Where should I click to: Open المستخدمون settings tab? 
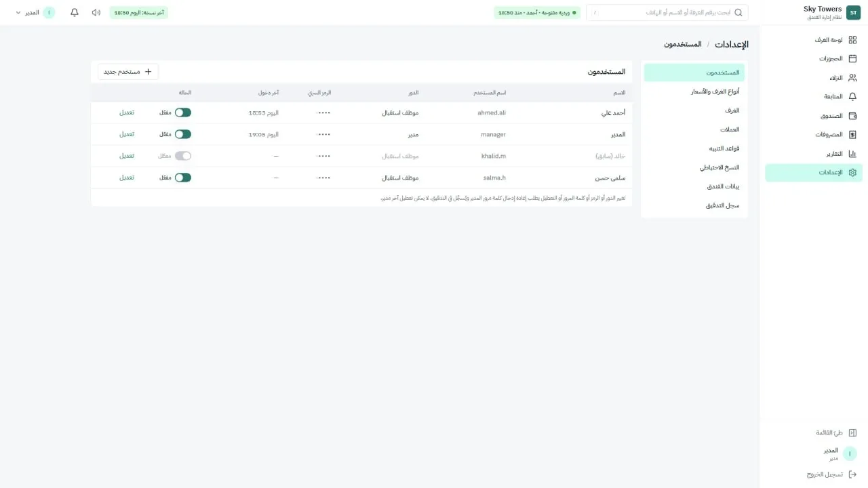[694, 73]
